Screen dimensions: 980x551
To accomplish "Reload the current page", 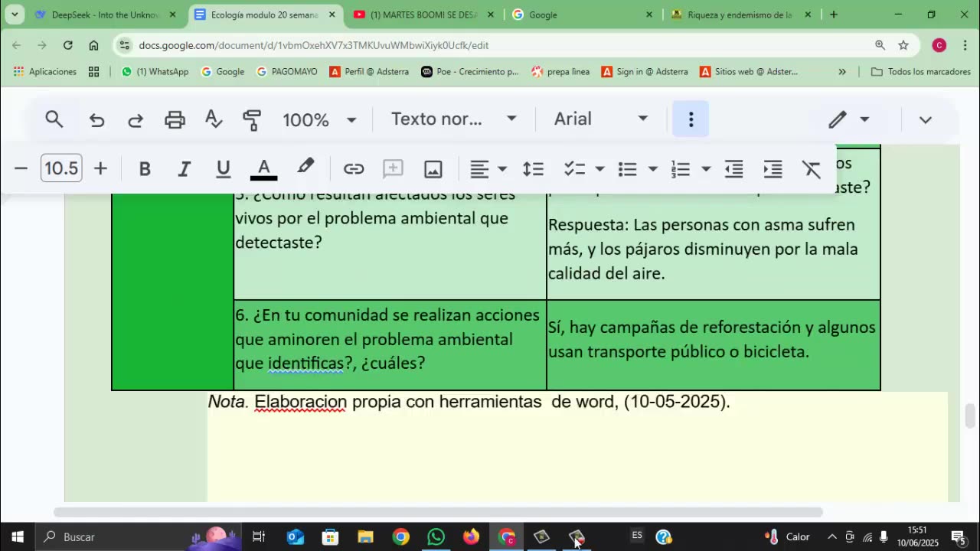I will click(x=68, y=45).
